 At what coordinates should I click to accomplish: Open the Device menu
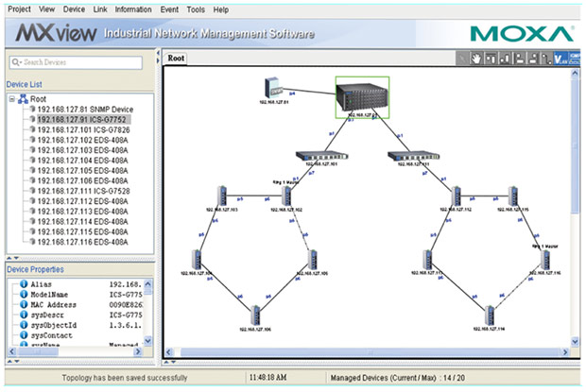click(74, 9)
